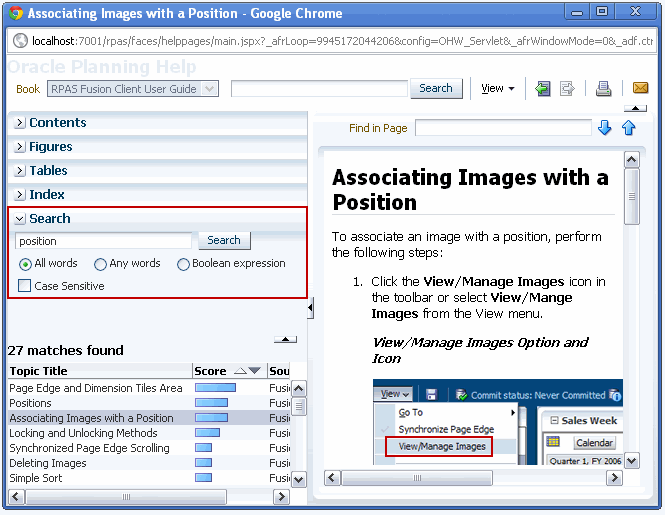
Task: Click help content horizontal scroll left arrow
Action: pyautogui.click(x=332, y=478)
